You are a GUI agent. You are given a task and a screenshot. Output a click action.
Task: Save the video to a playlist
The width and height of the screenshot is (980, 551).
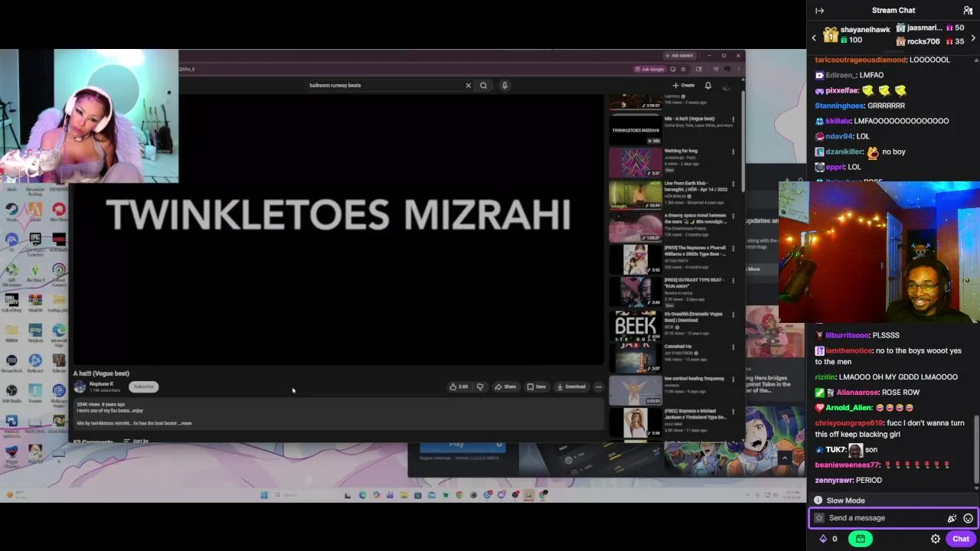(x=536, y=386)
